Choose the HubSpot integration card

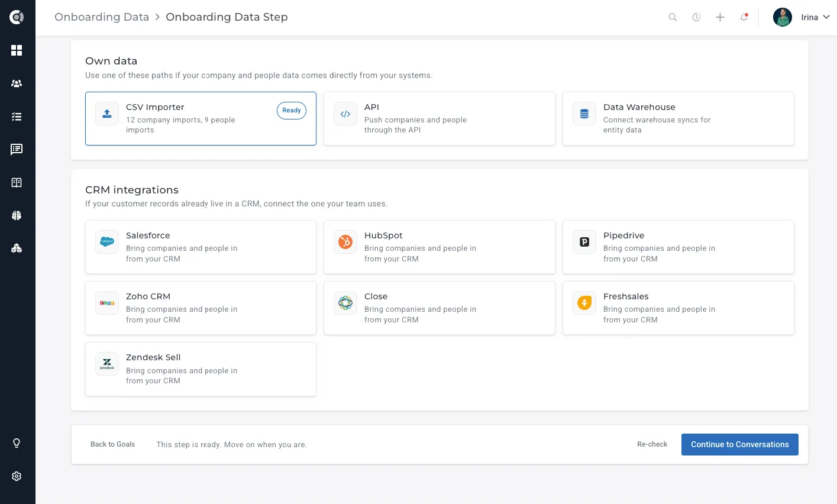[x=439, y=247]
